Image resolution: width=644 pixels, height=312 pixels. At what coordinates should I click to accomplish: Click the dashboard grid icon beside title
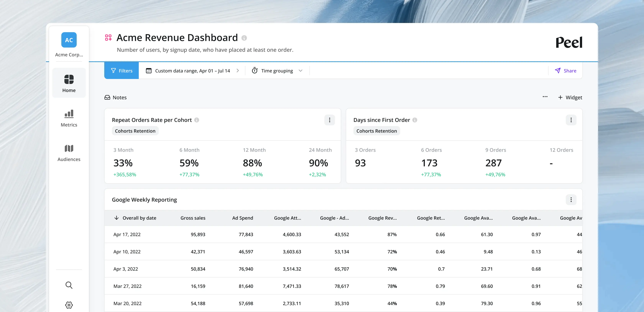coord(108,38)
